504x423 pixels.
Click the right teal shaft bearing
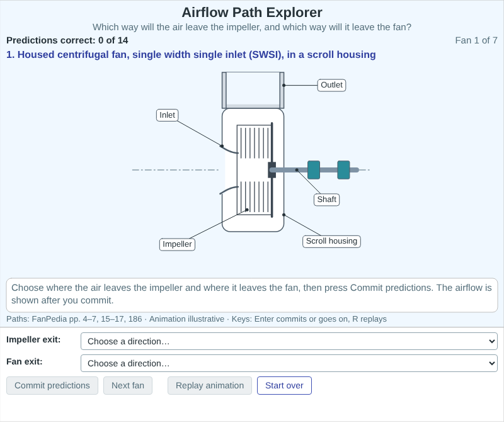[x=343, y=170]
